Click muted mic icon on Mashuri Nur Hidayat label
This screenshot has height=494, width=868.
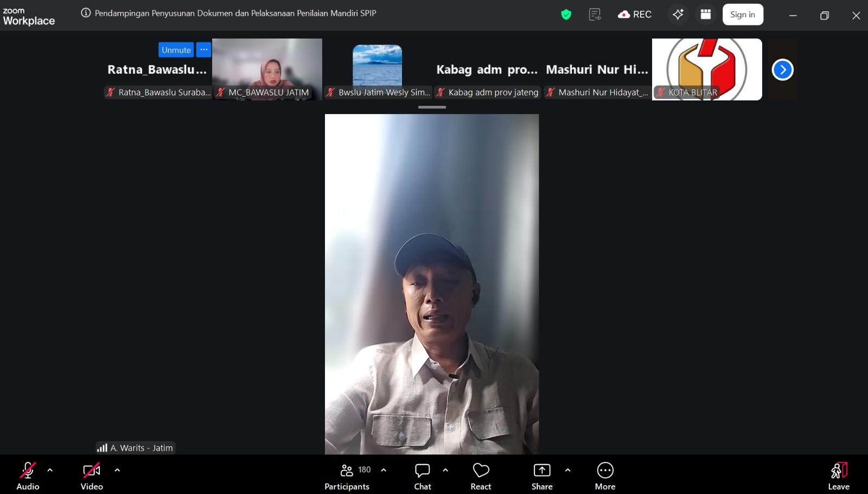[550, 92]
